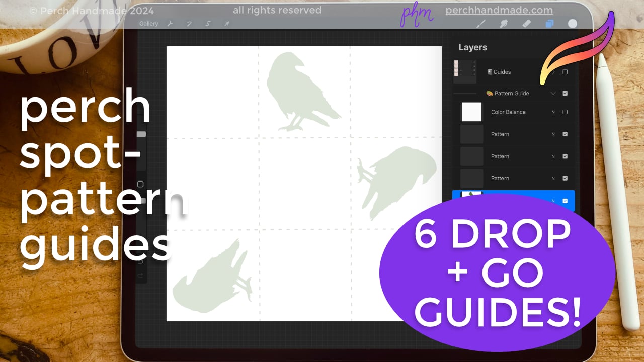Hide the Pattern layer directly below Color Balance
This screenshot has height=362, width=644.
click(565, 134)
